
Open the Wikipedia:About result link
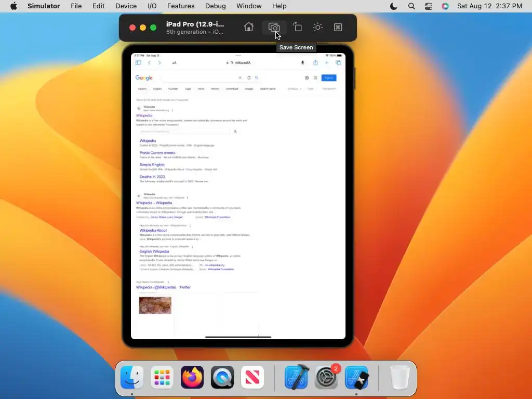pyautogui.click(x=153, y=230)
